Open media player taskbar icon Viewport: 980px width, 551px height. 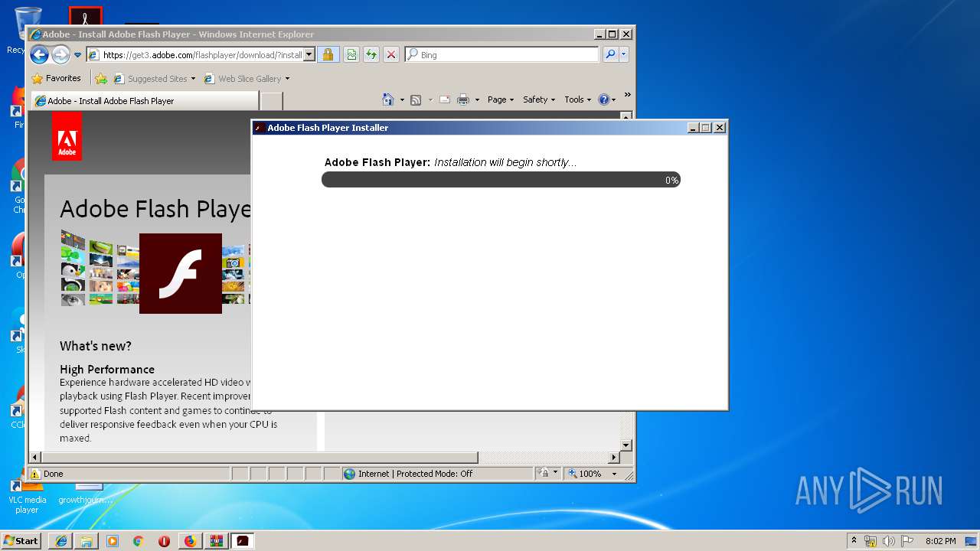[x=113, y=541]
